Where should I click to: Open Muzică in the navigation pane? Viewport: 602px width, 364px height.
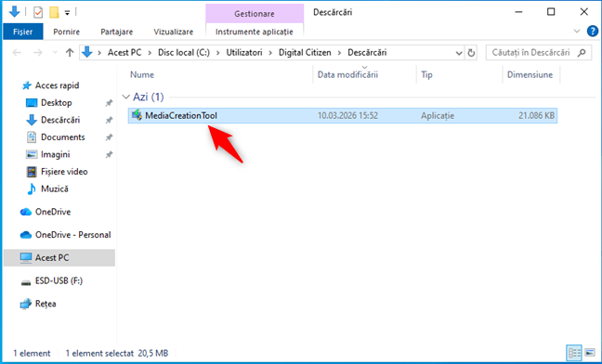[55, 189]
